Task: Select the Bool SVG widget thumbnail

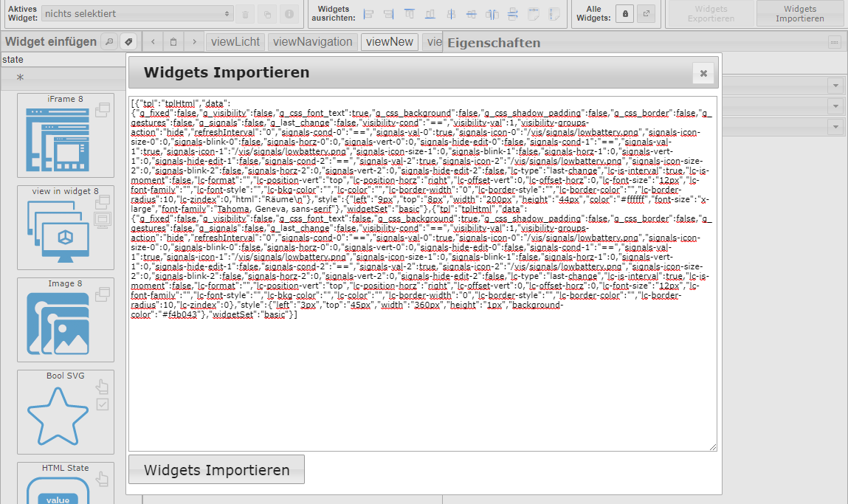Action: coord(65,412)
